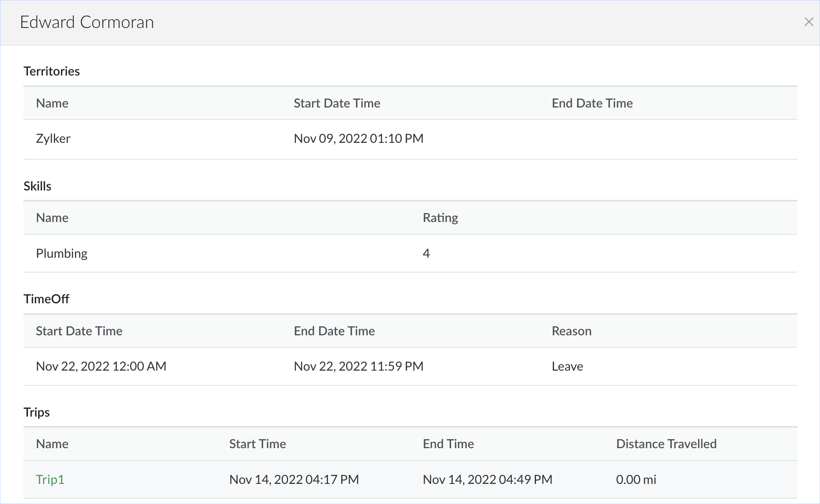Click the Trips End Time header
This screenshot has height=504, width=820.
coord(448,444)
